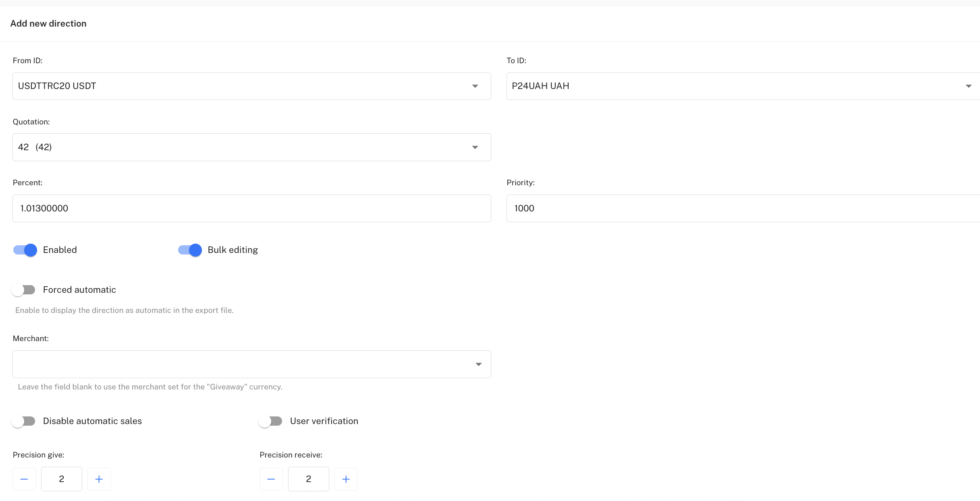Turn off Bulk editing switch
980x501 pixels.
coord(190,250)
